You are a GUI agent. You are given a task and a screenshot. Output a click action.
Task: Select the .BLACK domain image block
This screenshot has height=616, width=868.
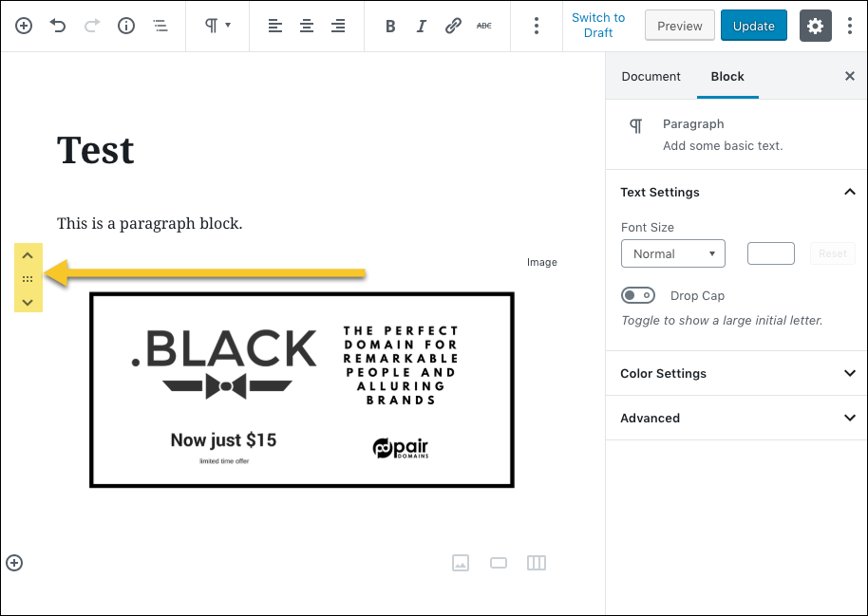(x=302, y=390)
